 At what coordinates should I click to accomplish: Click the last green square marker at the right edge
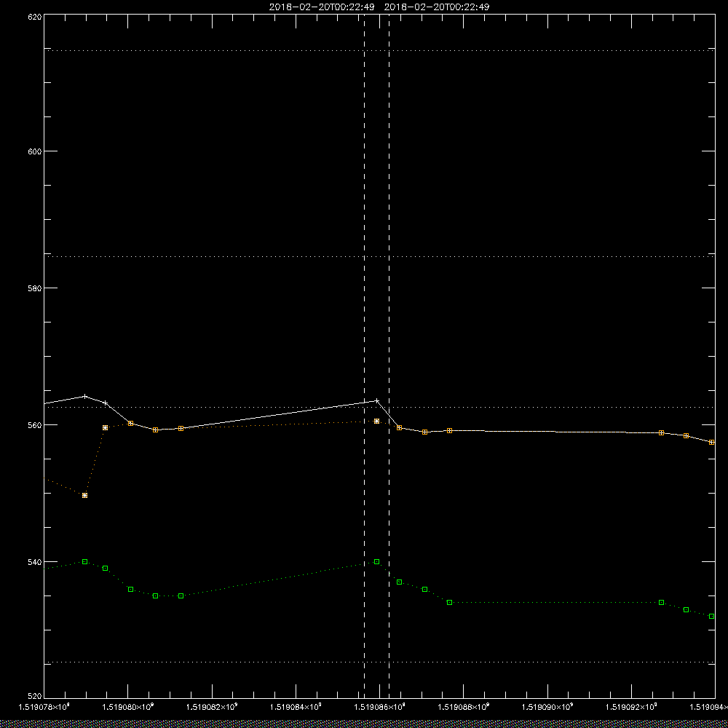click(x=711, y=616)
